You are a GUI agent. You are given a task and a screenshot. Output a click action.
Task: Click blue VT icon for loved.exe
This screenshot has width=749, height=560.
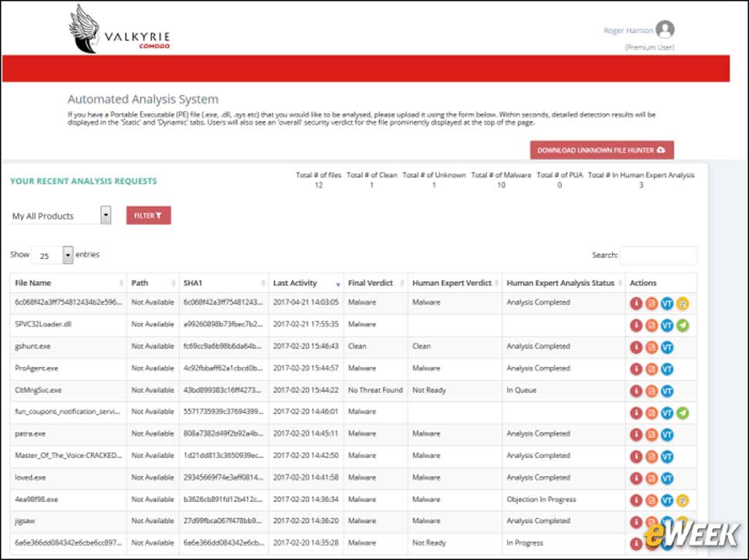(667, 478)
